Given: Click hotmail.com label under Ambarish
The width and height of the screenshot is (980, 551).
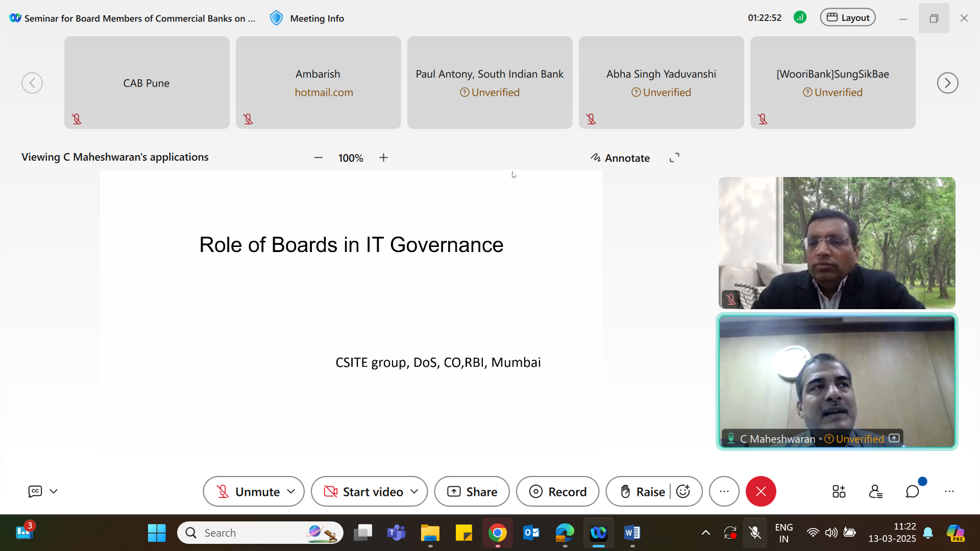Looking at the screenshot, I should pos(324,92).
